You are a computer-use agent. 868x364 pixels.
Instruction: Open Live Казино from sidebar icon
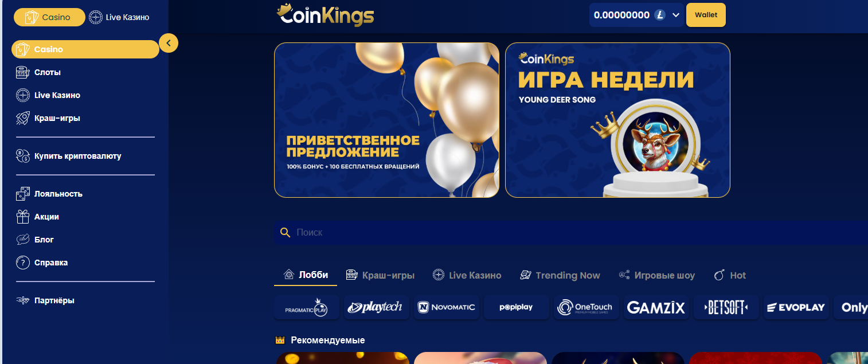click(x=22, y=95)
